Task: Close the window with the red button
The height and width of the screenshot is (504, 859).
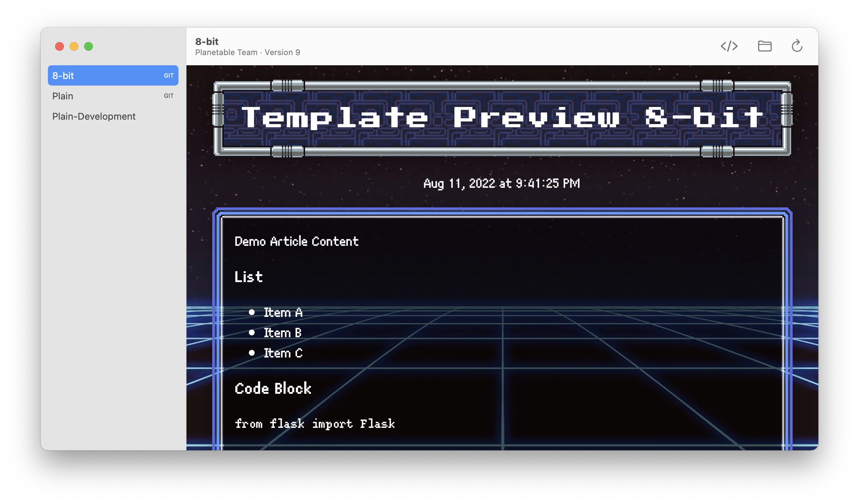Action: (x=59, y=46)
